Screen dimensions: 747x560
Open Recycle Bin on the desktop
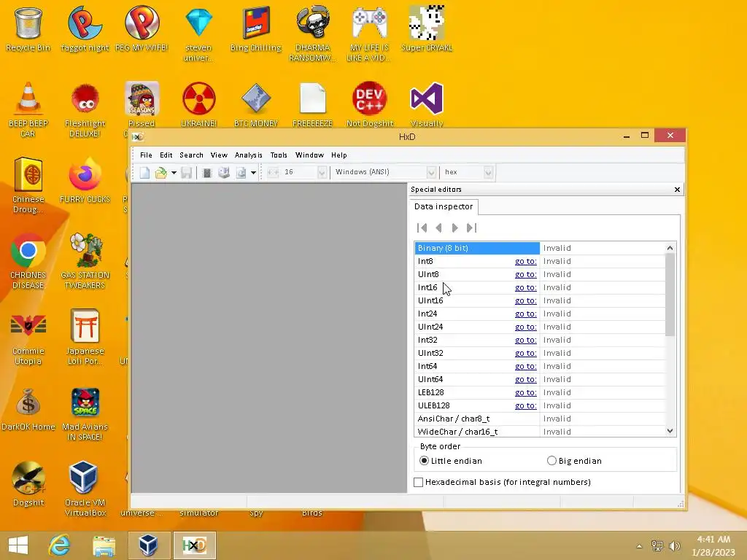point(28,28)
